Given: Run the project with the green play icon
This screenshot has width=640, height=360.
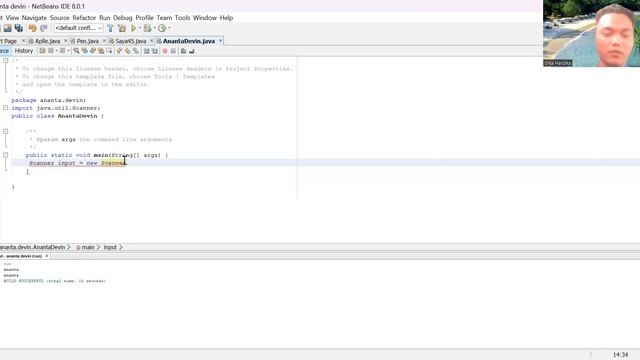Looking at the screenshot, I should [x=133, y=28].
